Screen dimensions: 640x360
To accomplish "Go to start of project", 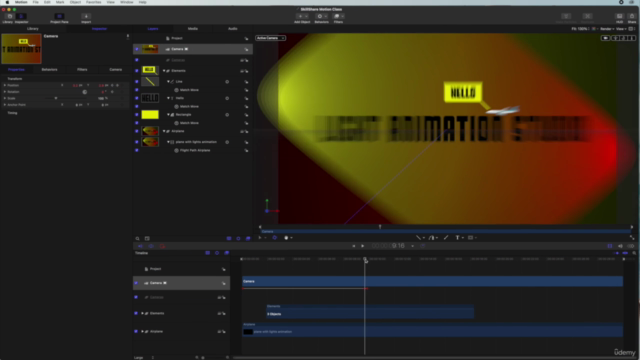I will pos(353,246).
